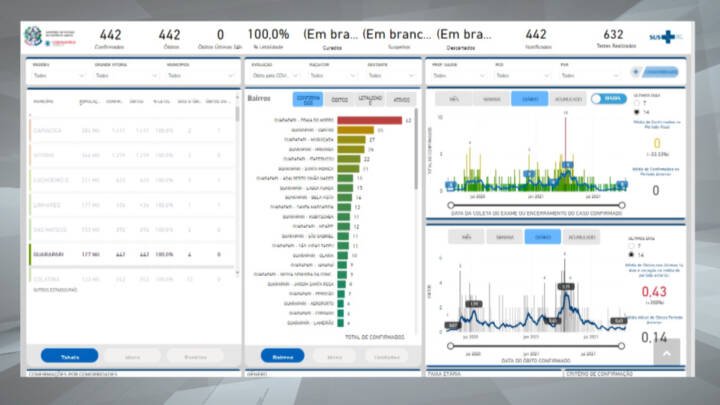Click the Município column header

tap(43, 101)
